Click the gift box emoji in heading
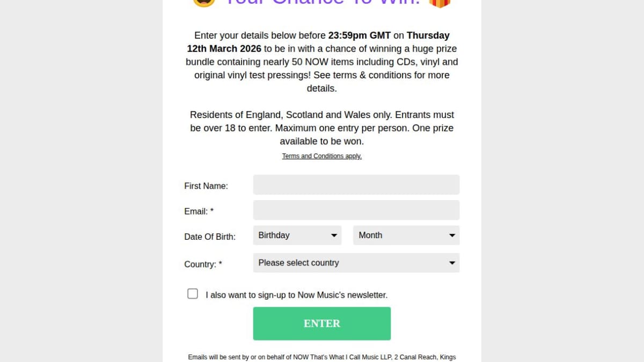This screenshot has height=362, width=644. (440, 2)
